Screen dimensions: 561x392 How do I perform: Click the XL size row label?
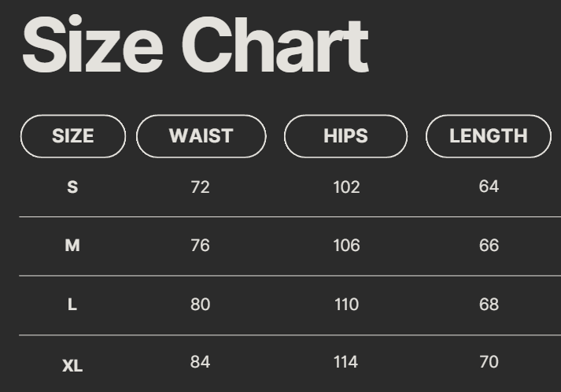72,365
